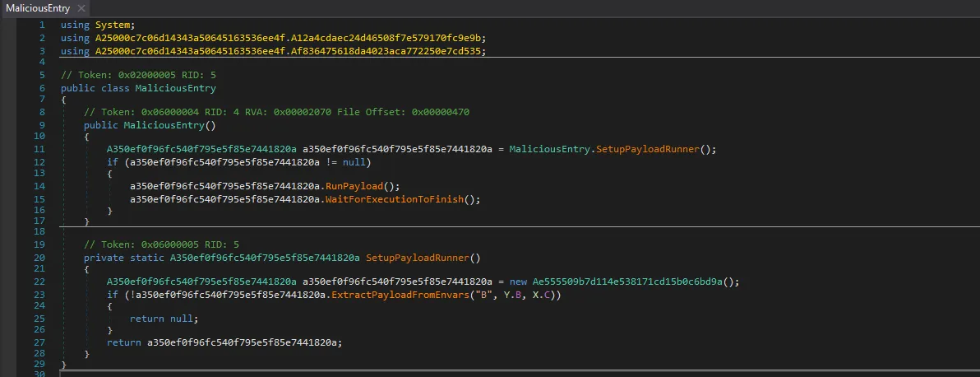Open the RunPayload method reference

(x=351, y=186)
